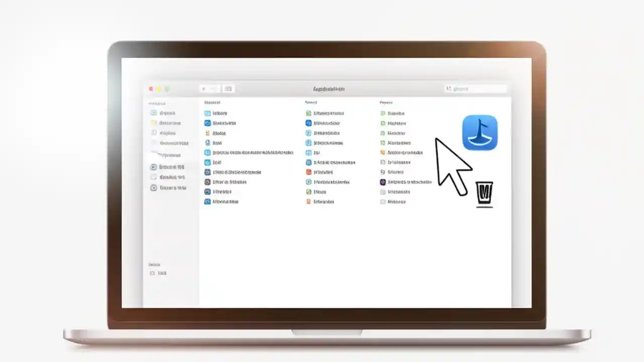The height and width of the screenshot is (362, 644).
Task: Click the green app icon near the middle column bottom
Action: pos(308,192)
